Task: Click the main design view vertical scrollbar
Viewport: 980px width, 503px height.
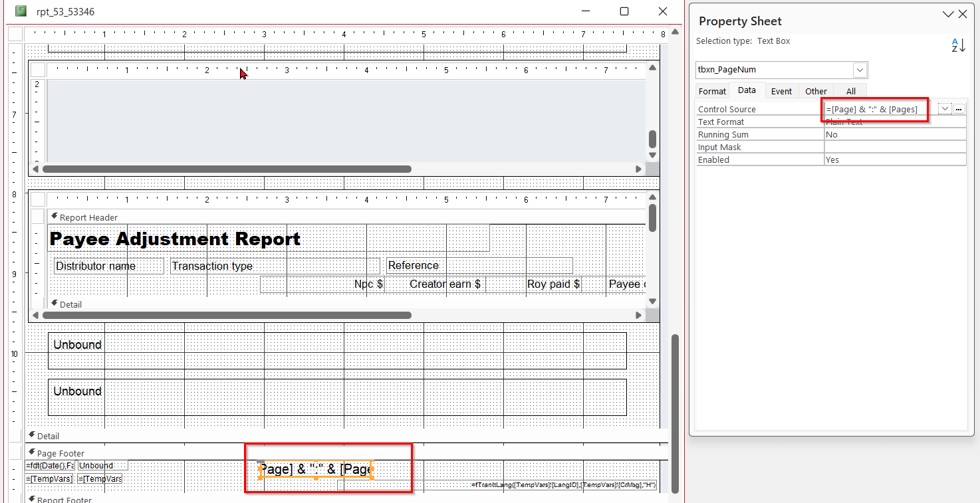Action: pyautogui.click(x=675, y=413)
